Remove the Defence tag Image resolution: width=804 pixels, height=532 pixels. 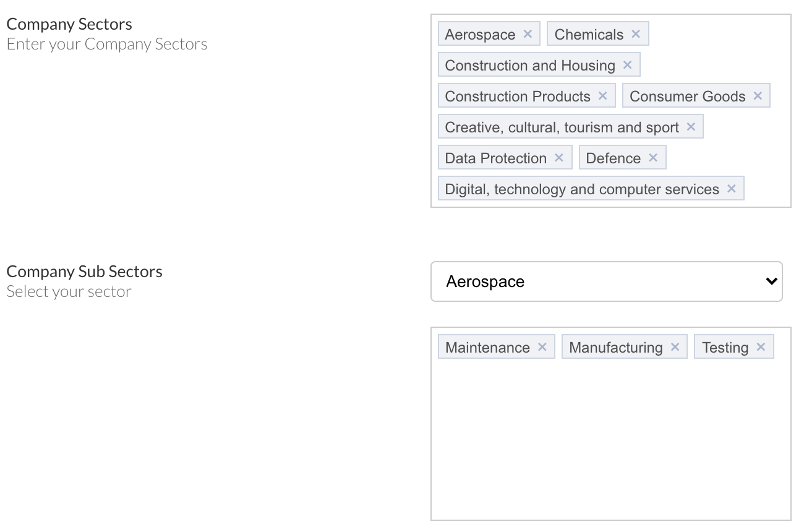point(652,157)
